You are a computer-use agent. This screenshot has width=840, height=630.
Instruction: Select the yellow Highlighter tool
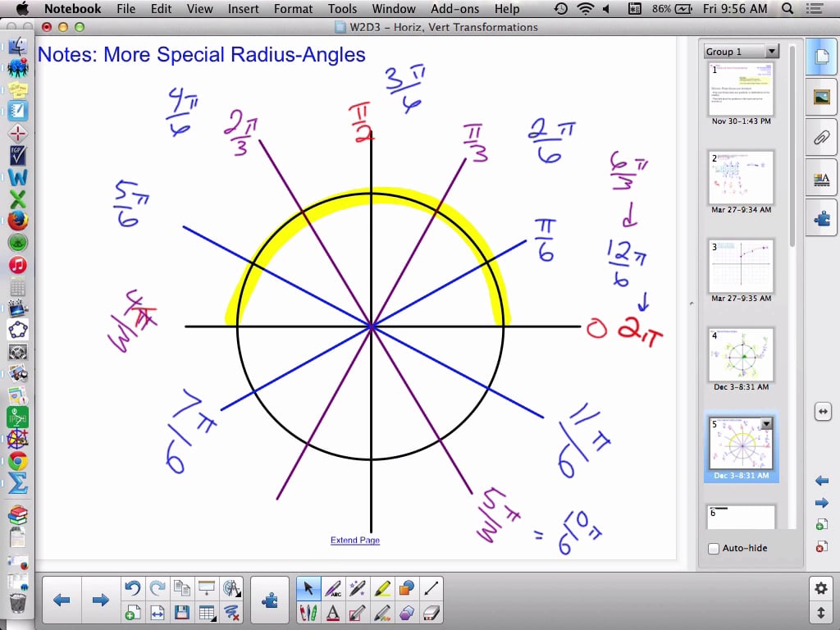[382, 588]
